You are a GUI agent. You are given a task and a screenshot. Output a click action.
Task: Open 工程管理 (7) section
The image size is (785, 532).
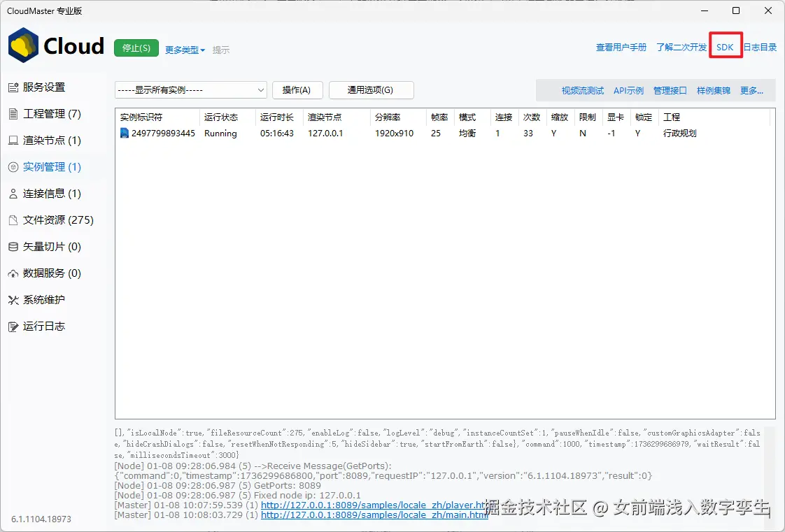tap(52, 114)
